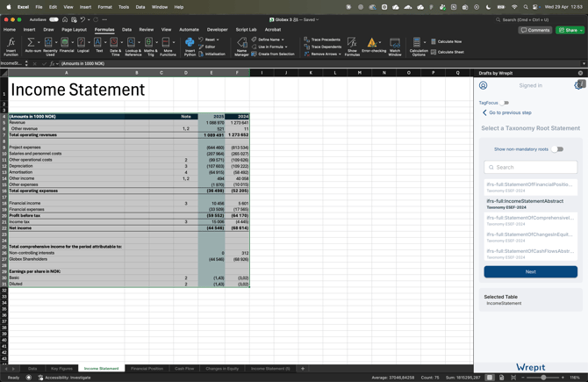The height and width of the screenshot is (382, 588).
Task: Switch to the Financial Position sheet
Action: pos(147,369)
